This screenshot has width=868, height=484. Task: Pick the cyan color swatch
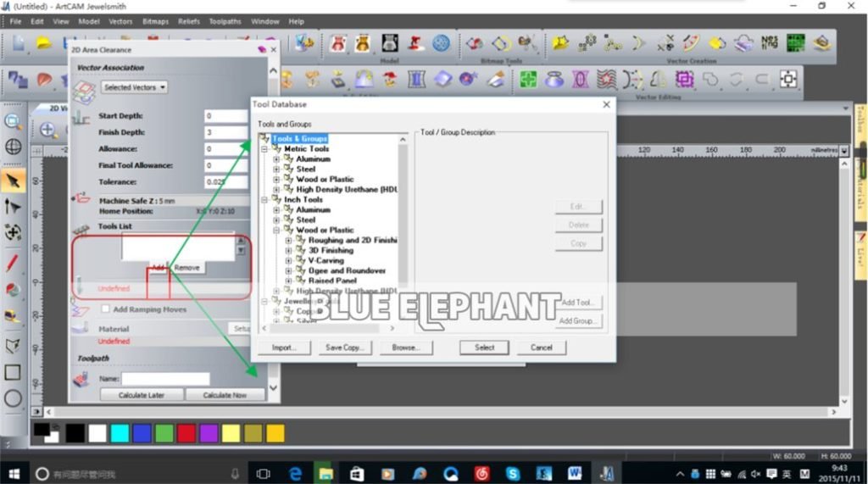pos(120,433)
